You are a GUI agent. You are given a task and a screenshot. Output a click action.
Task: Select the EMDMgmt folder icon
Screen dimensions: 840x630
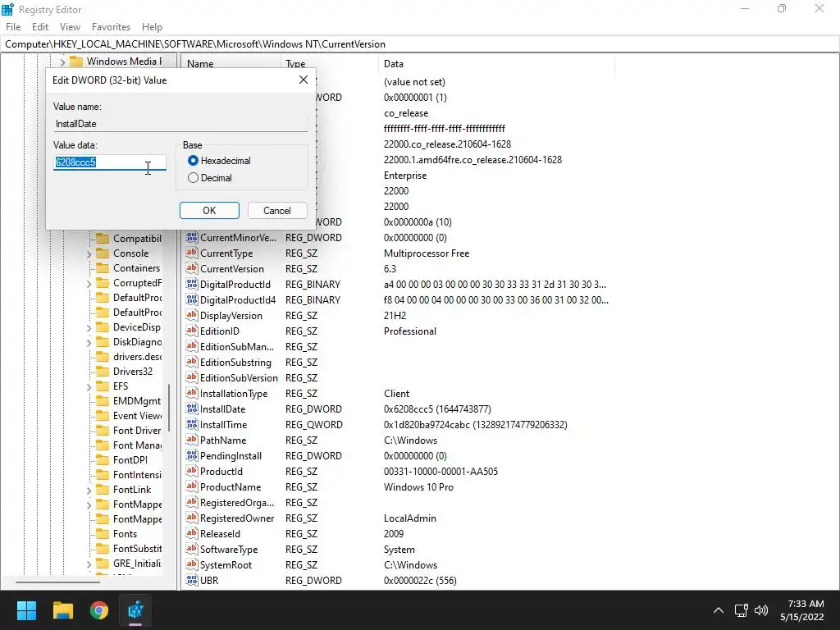point(103,400)
